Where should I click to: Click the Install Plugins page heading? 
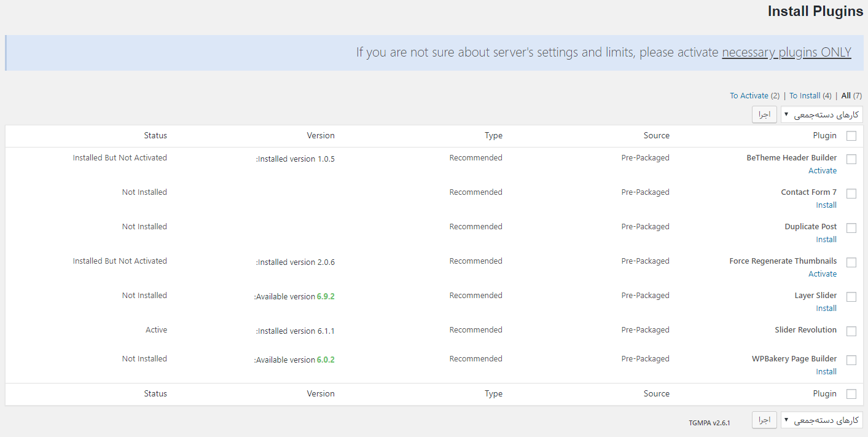click(815, 12)
